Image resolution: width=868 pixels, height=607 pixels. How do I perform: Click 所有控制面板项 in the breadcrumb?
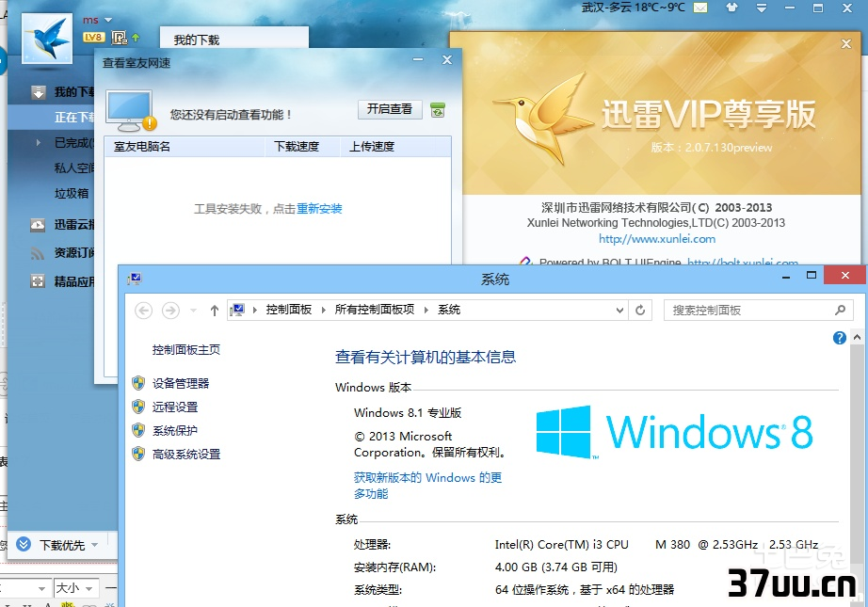click(x=374, y=310)
